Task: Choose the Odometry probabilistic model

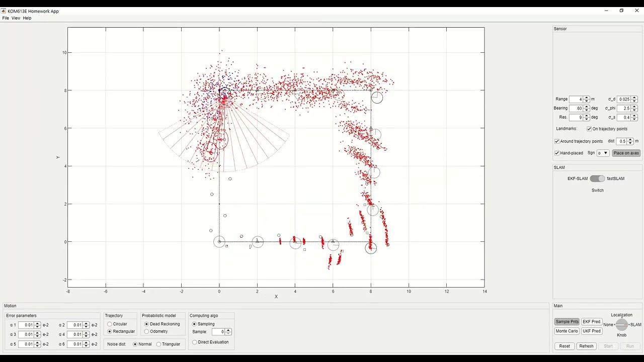Action: tap(156, 332)
